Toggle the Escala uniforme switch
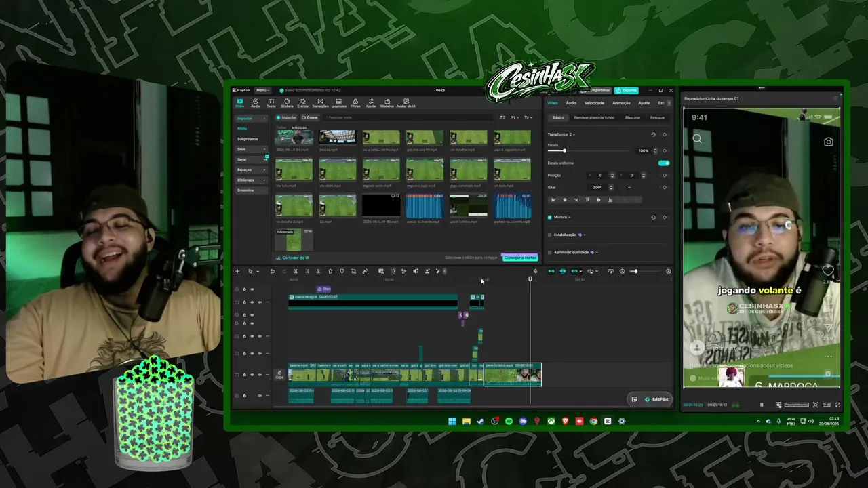 [664, 163]
